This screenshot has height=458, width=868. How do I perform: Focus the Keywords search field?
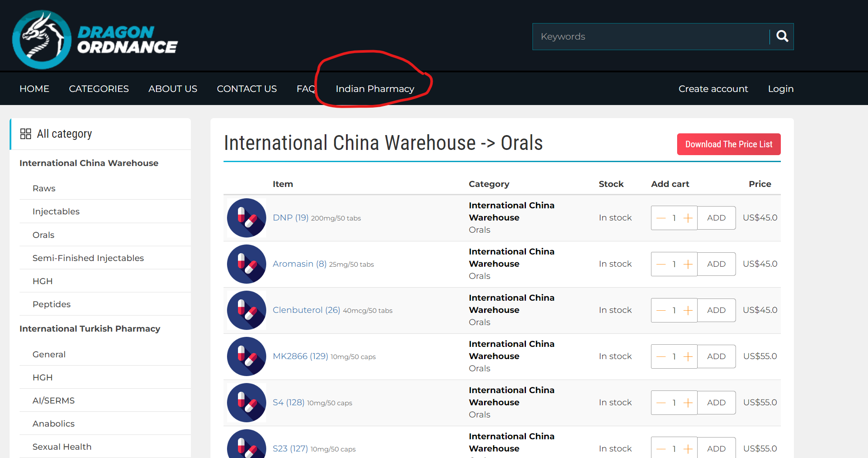[x=651, y=37]
